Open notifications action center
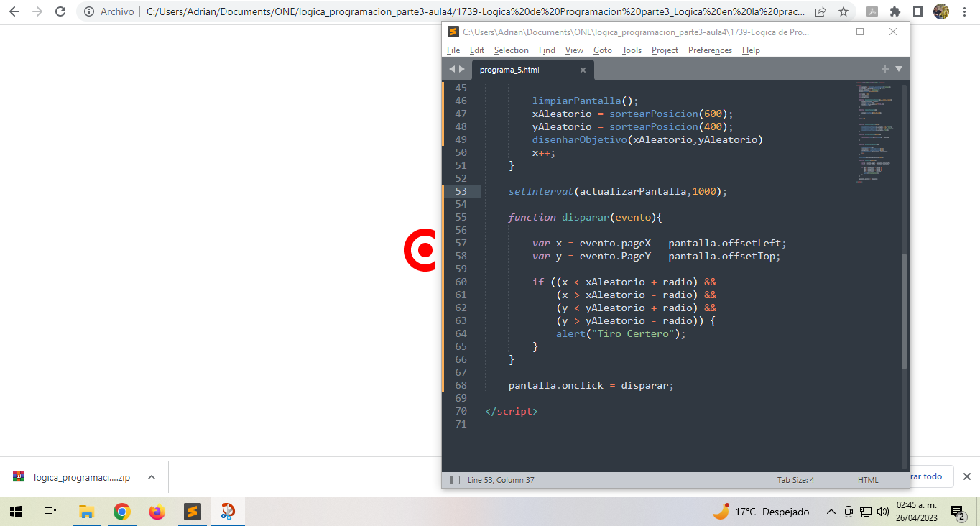The width and height of the screenshot is (980, 526). (958, 512)
